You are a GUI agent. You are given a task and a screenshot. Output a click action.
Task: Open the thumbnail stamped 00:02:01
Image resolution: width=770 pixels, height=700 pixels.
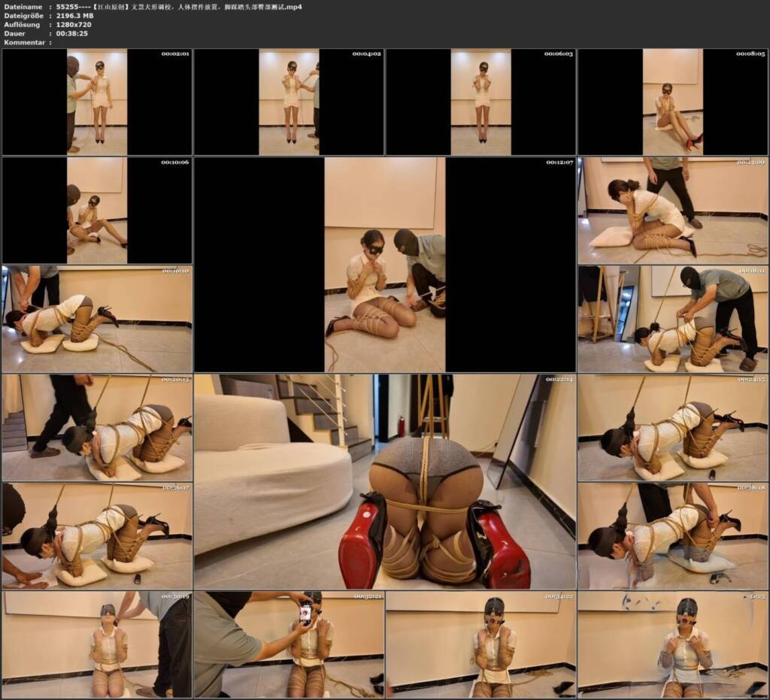(x=97, y=102)
